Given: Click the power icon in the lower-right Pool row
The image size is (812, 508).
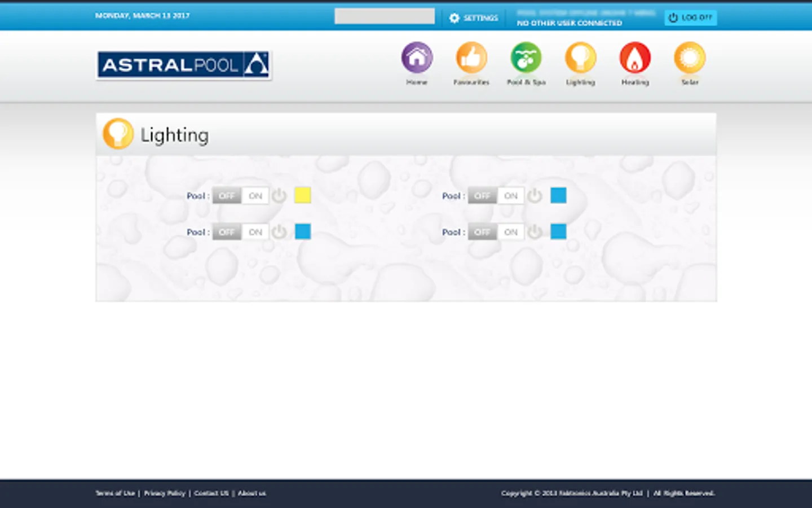Looking at the screenshot, I should pyautogui.click(x=535, y=232).
